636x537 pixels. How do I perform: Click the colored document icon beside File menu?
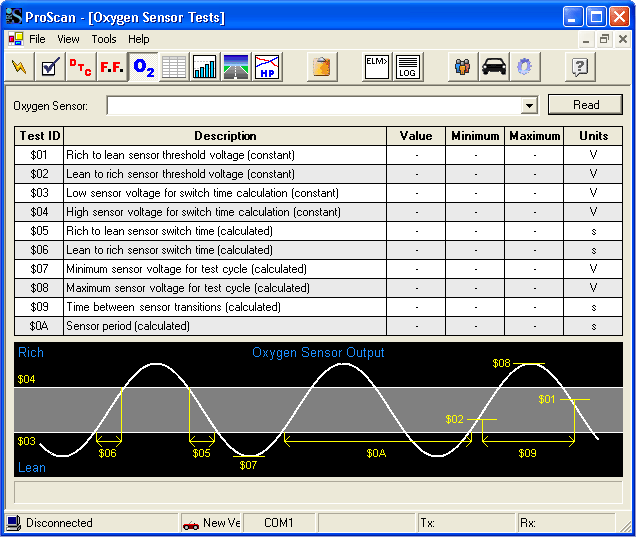[x=16, y=39]
